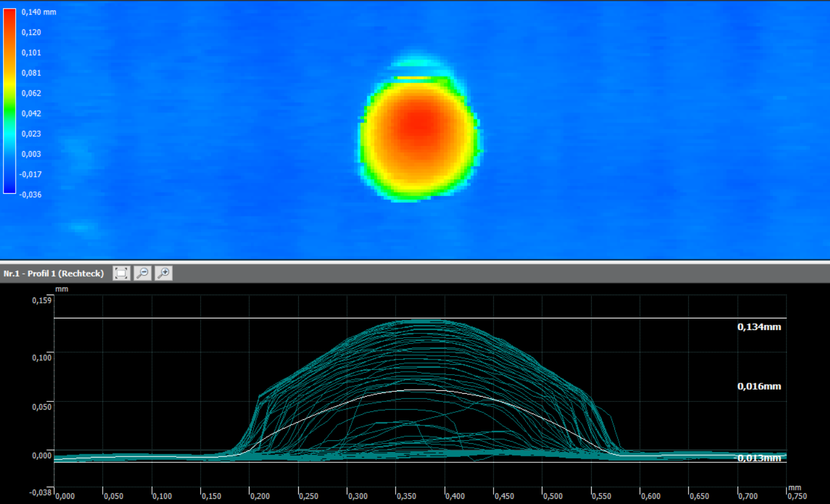Select the 0,016mm measurement label
The width and height of the screenshot is (830, 504).
coord(759,386)
